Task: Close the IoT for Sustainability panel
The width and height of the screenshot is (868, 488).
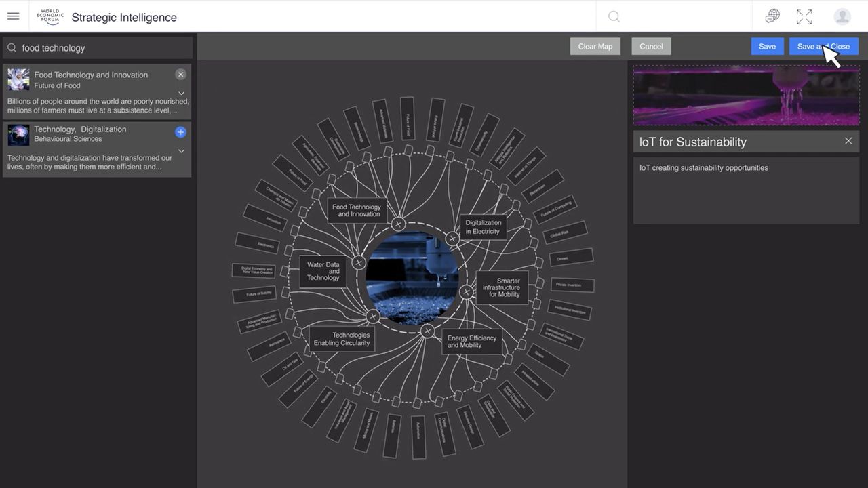Action: tap(848, 141)
